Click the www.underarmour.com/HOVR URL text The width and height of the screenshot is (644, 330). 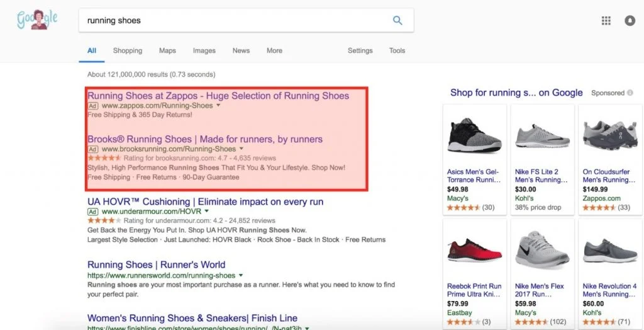[152, 212]
